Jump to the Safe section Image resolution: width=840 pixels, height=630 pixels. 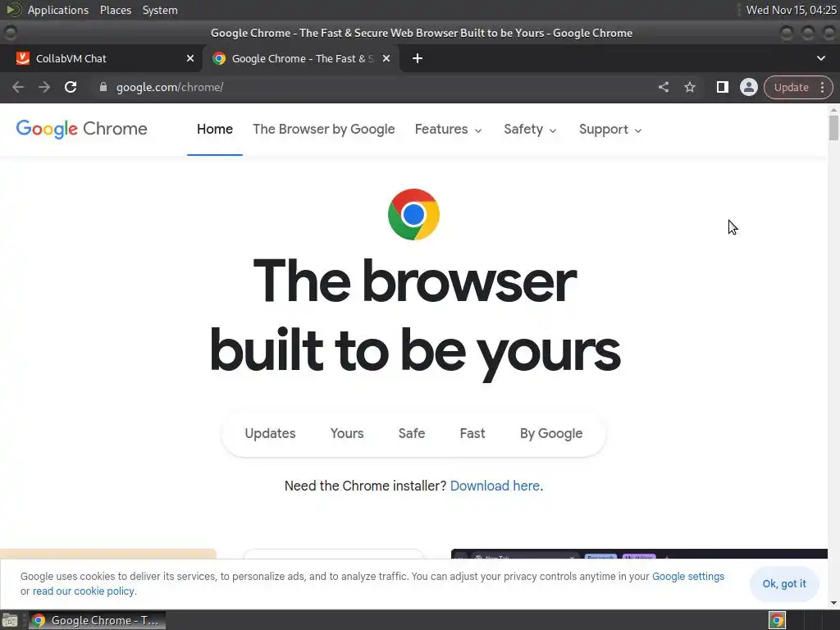(x=412, y=433)
